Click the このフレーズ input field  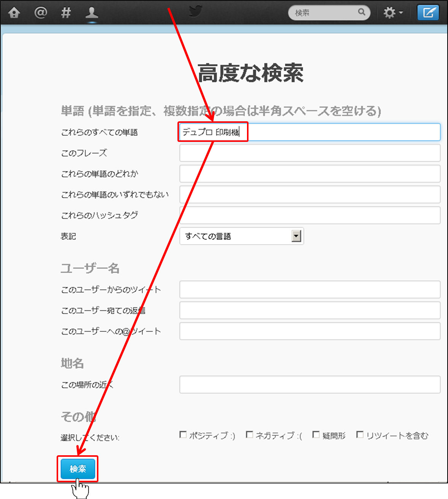click(x=310, y=153)
